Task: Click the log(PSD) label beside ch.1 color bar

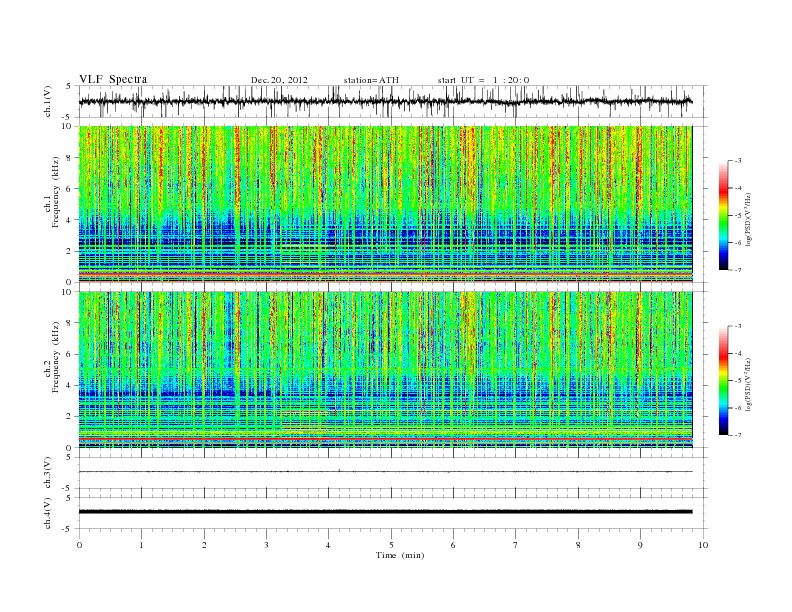Action: [748, 218]
